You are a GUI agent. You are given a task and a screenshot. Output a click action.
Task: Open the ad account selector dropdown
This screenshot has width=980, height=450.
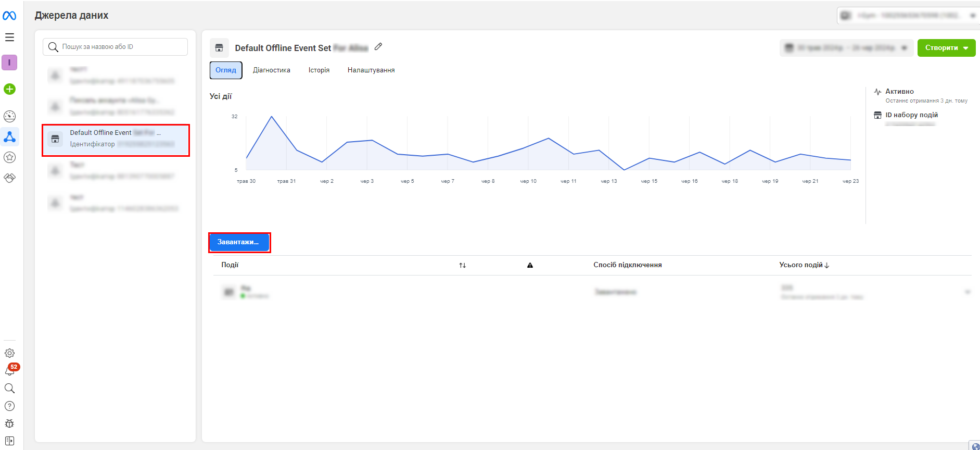tap(908, 16)
